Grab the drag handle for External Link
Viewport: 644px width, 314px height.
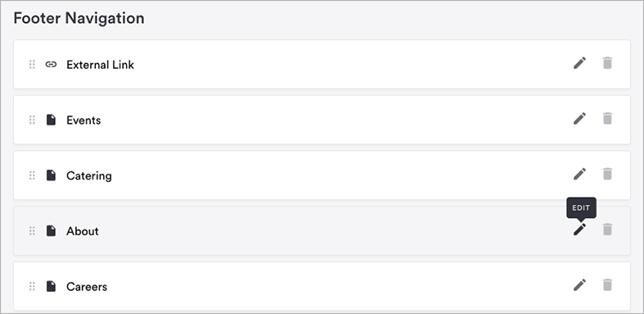pyautogui.click(x=32, y=65)
